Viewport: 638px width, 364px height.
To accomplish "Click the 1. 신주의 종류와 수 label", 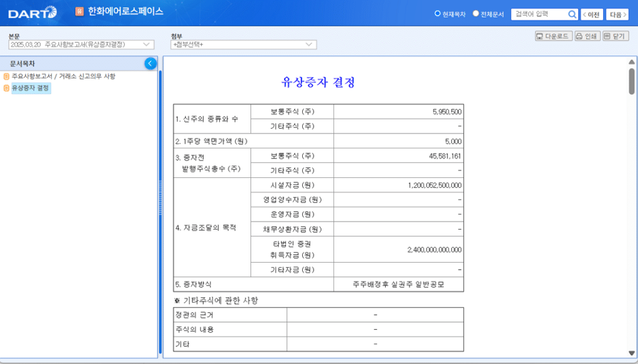I will coord(207,119).
